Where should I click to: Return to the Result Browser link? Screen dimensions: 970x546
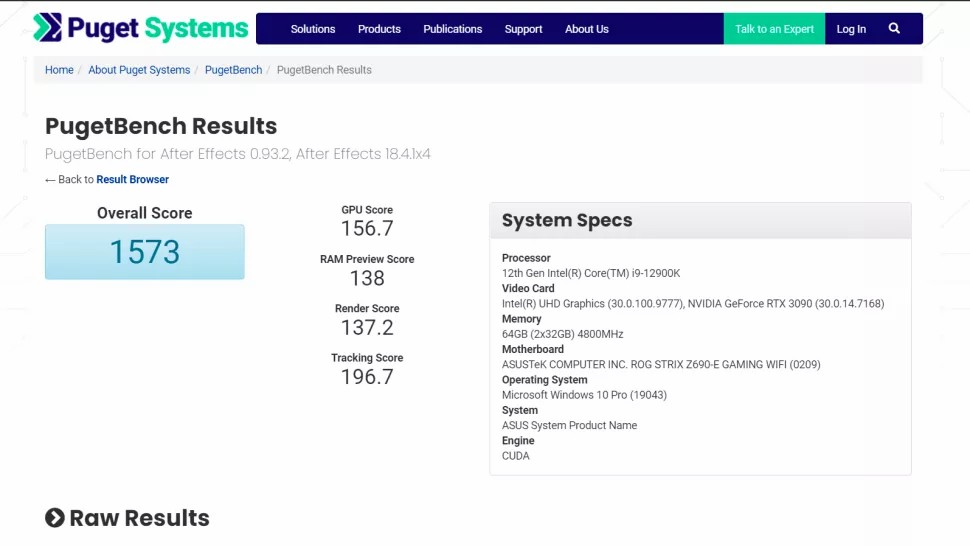(x=132, y=179)
